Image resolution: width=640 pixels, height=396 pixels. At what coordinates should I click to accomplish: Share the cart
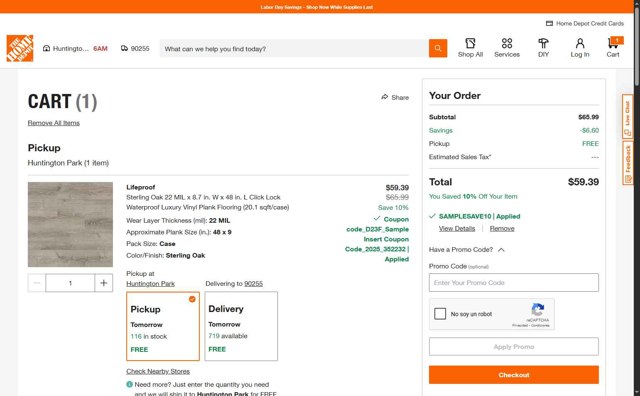click(395, 97)
